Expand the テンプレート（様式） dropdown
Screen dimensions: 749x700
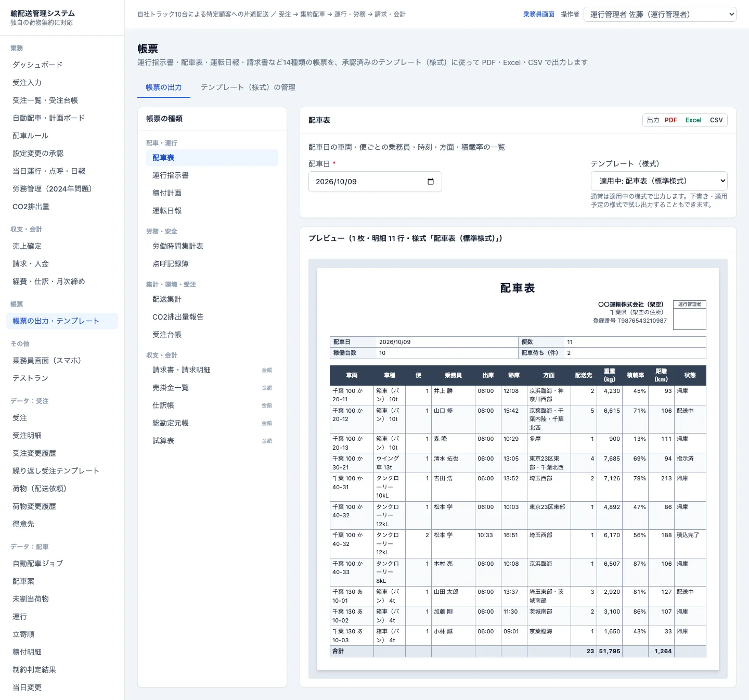[x=659, y=181]
